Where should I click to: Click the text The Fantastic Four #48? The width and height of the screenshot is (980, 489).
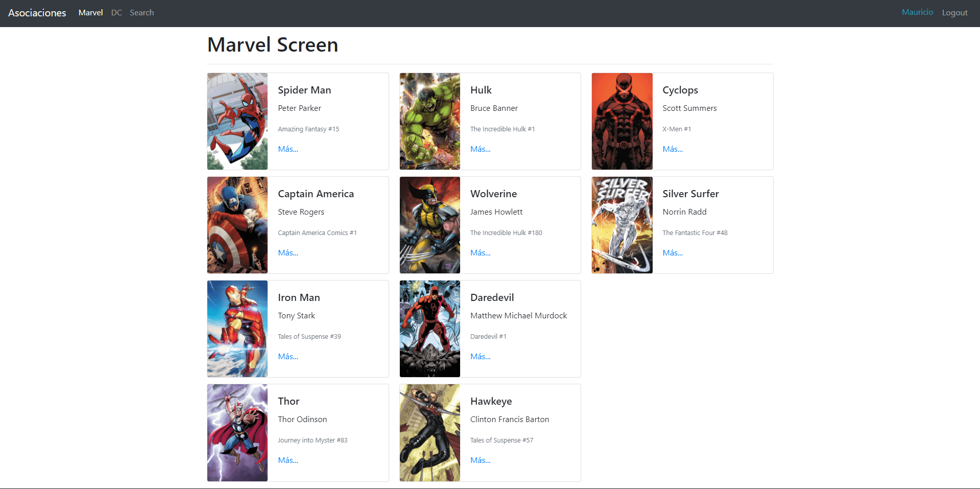[695, 233]
